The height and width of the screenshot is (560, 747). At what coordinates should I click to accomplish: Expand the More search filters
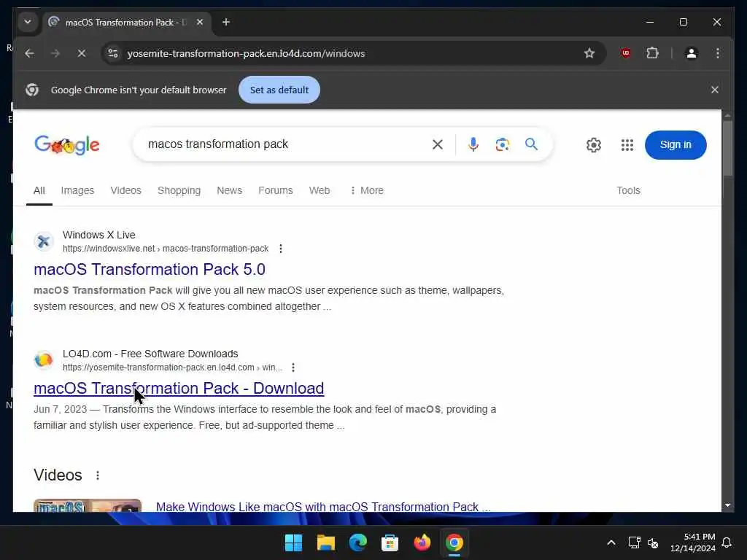coord(367,190)
